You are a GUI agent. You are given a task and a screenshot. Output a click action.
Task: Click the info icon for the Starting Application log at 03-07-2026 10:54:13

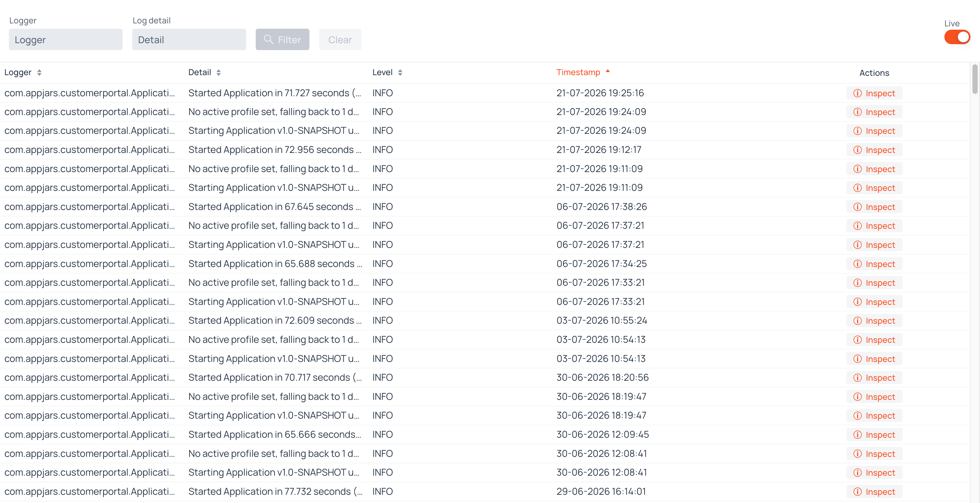click(857, 359)
